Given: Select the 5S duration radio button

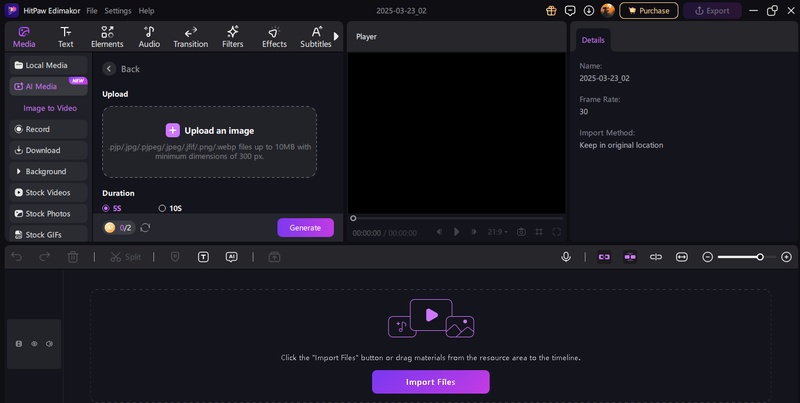Looking at the screenshot, I should [x=106, y=208].
